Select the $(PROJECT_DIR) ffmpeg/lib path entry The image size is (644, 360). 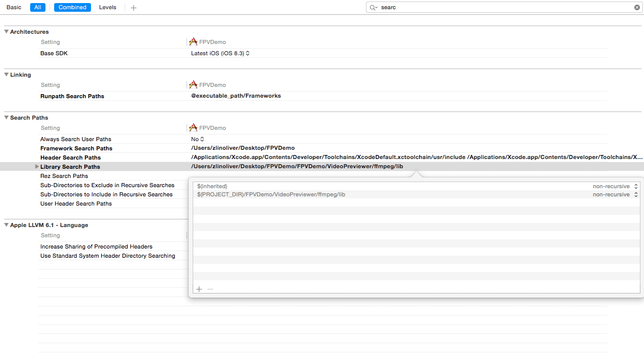(271, 194)
